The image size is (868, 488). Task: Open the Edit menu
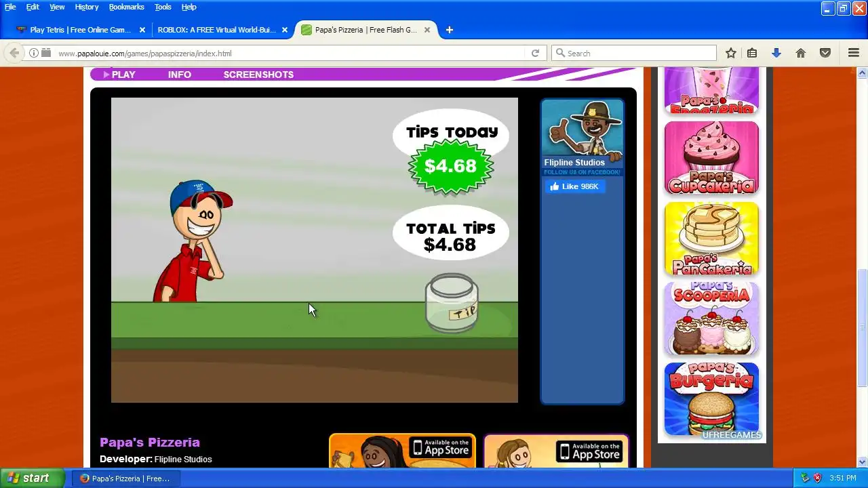pyautogui.click(x=33, y=7)
